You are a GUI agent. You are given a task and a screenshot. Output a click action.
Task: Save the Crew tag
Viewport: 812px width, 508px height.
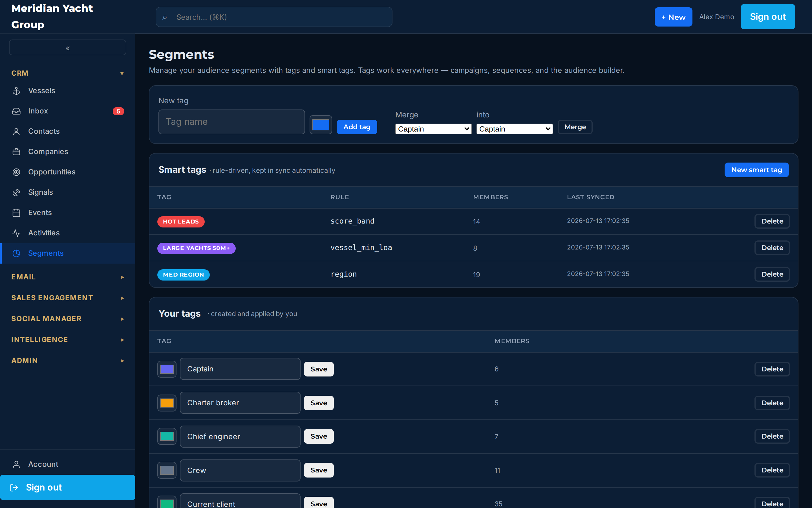coord(319,470)
